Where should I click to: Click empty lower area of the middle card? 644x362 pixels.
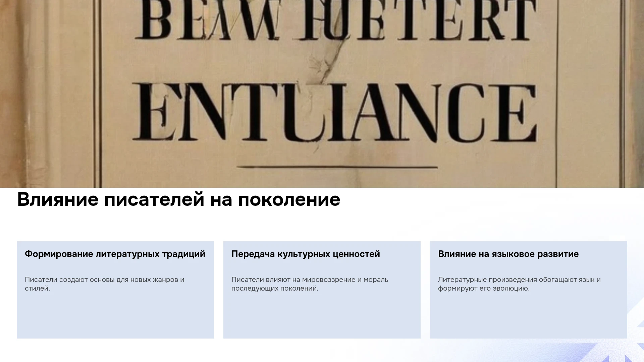(x=322, y=315)
